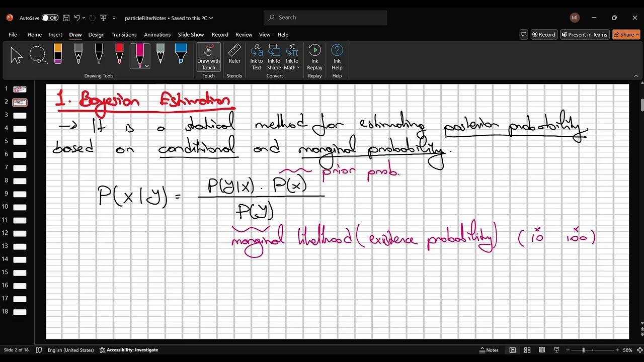Click the Search box
The image size is (644, 362).
pos(325,18)
